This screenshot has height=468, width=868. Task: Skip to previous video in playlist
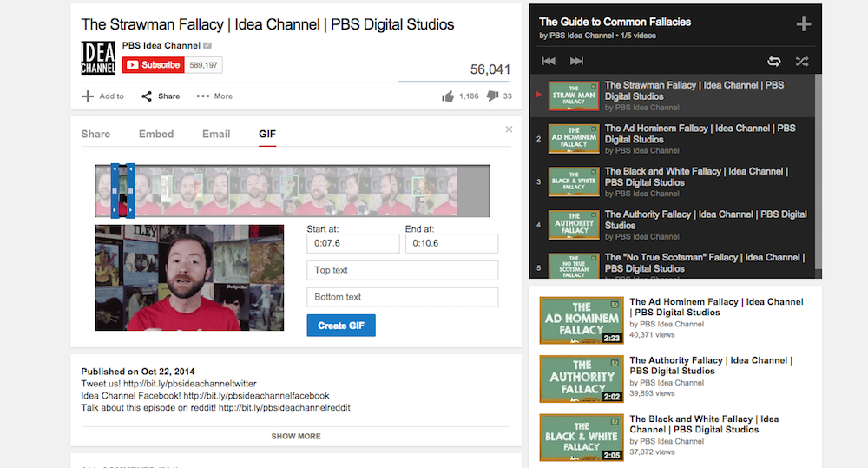coord(549,61)
